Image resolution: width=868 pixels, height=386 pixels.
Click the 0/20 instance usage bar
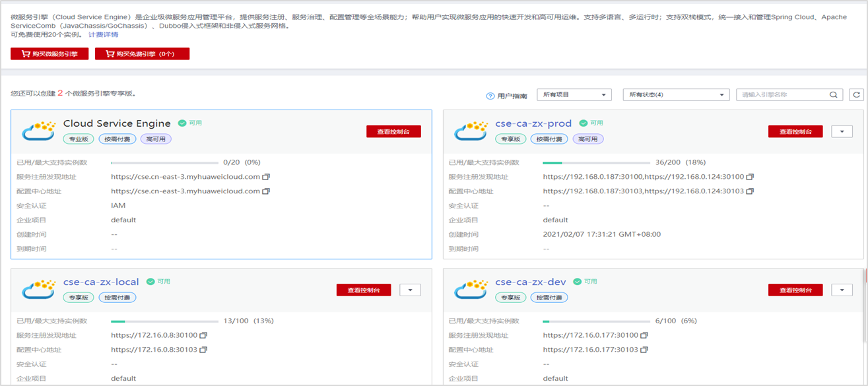165,162
